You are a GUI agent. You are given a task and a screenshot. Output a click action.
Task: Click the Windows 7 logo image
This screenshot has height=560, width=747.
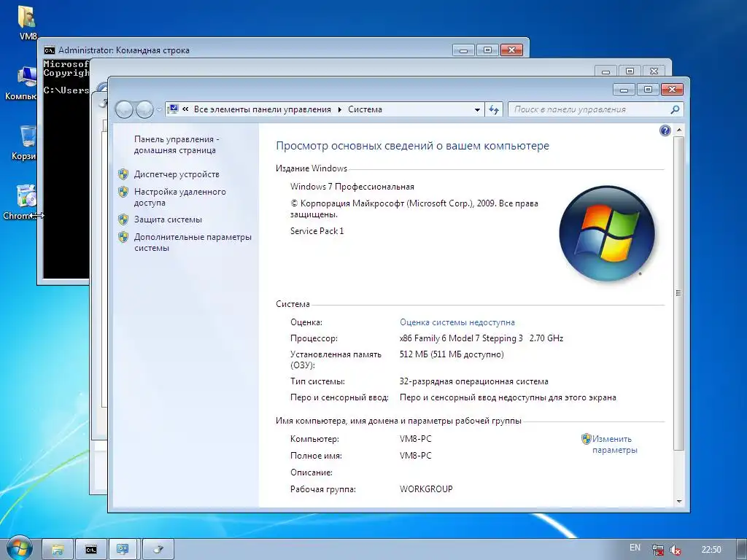click(607, 233)
